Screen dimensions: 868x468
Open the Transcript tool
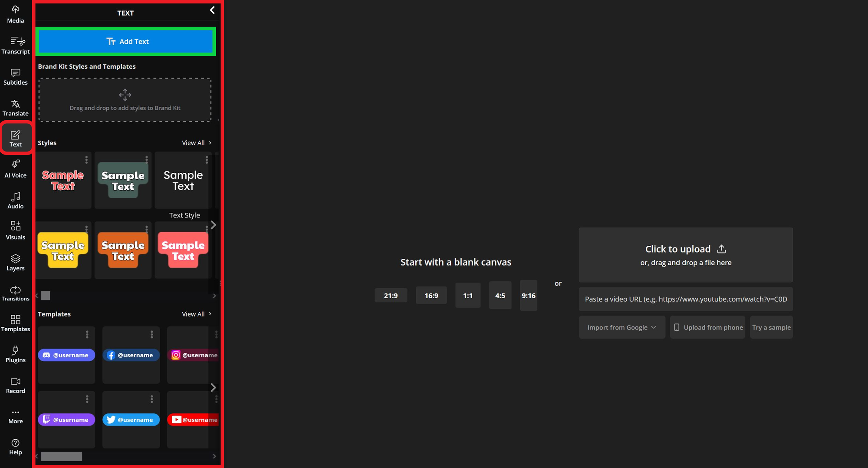tap(16, 46)
